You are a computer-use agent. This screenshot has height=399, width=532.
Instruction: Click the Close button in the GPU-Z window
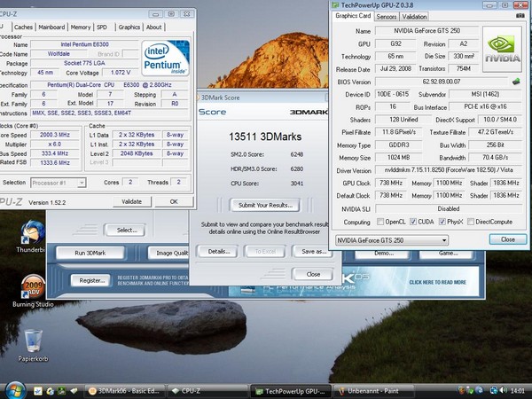508,239
